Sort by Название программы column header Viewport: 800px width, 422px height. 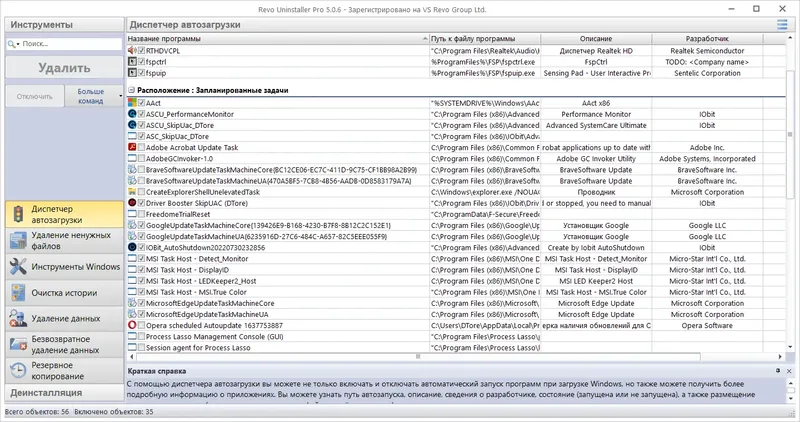[x=278, y=39]
